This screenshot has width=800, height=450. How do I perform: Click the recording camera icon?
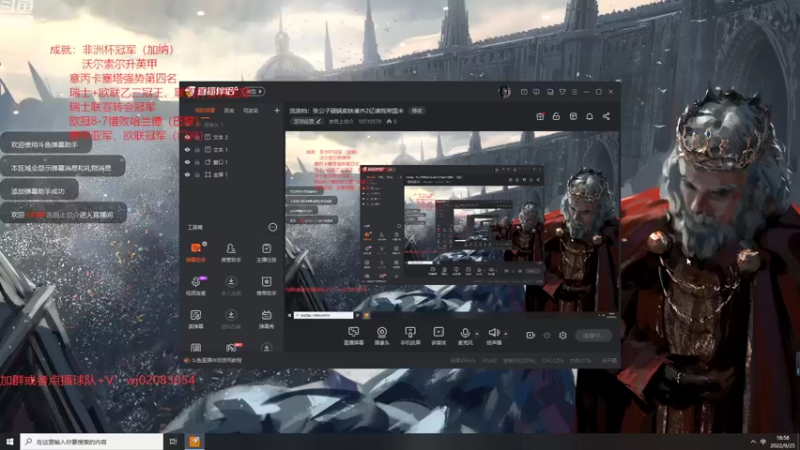coord(531,335)
